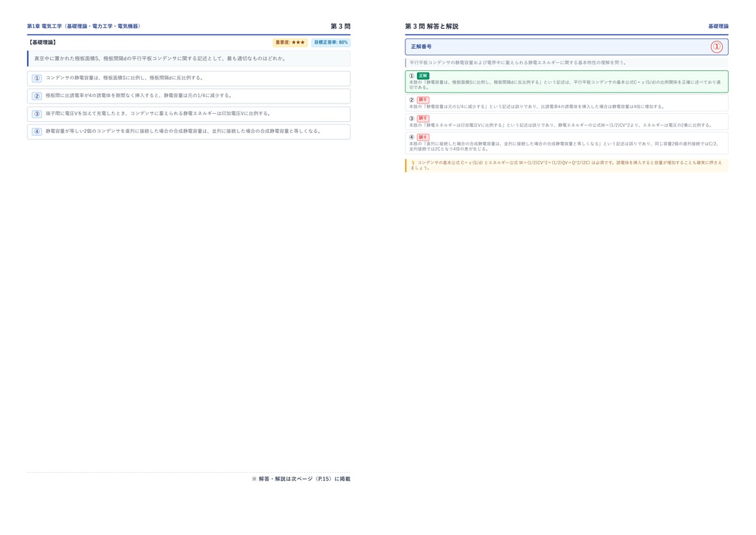Click the footer note 解答・解説は次ページ（P.15）に掲載
756x535 pixels.
click(301, 479)
